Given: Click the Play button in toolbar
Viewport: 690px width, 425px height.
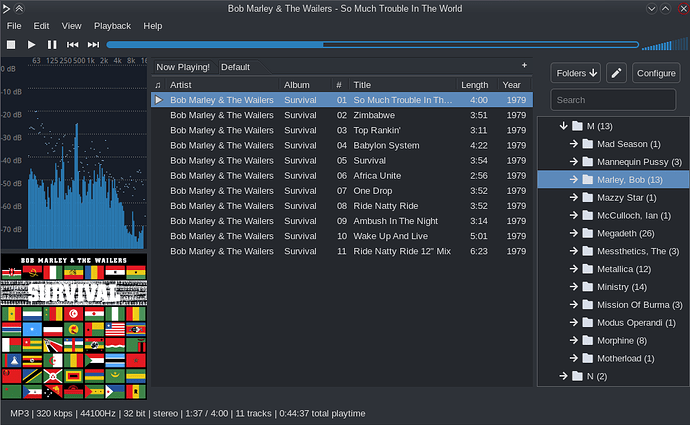Looking at the screenshot, I should click(31, 44).
